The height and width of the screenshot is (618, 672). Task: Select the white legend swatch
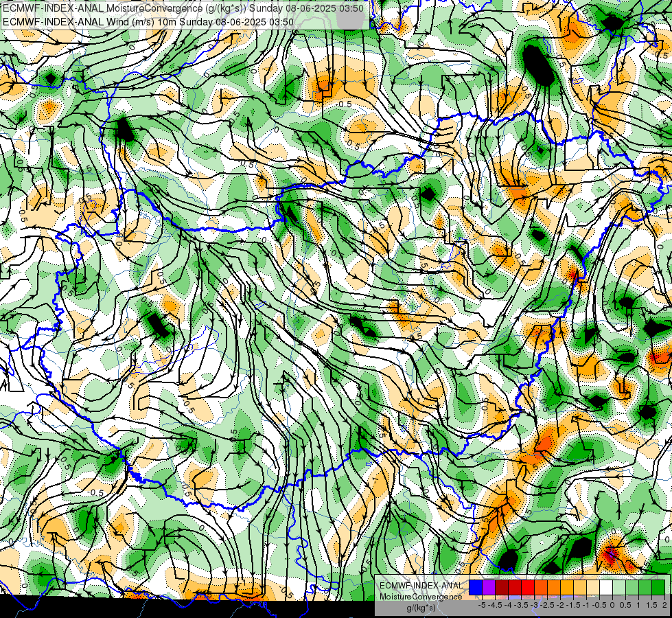pos(606,587)
